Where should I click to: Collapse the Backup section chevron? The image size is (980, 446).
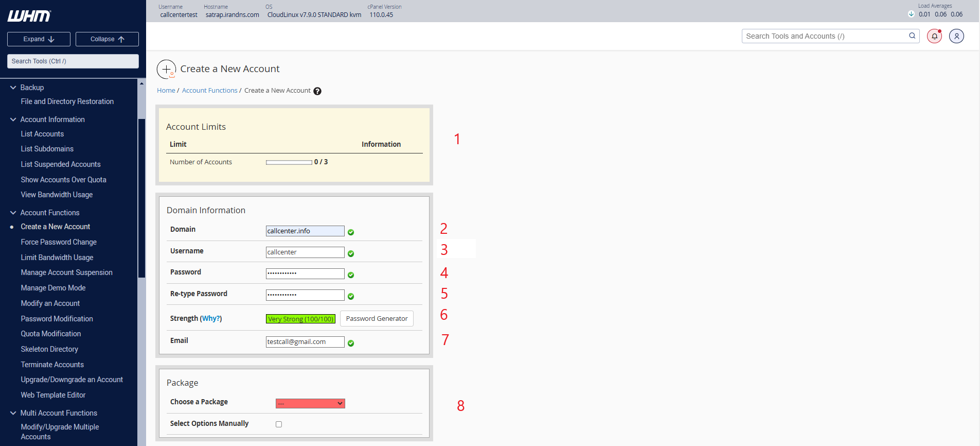(x=13, y=88)
